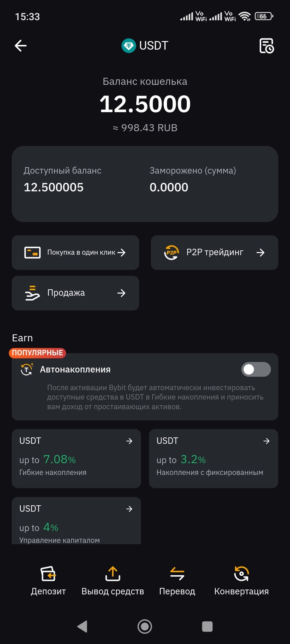The height and width of the screenshot is (644, 290).
Task: Tap the USDT Tether coin logo
Action: (x=128, y=46)
